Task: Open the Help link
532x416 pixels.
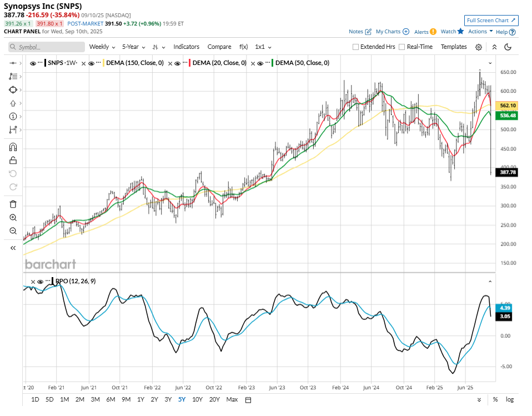Action: click(x=505, y=32)
